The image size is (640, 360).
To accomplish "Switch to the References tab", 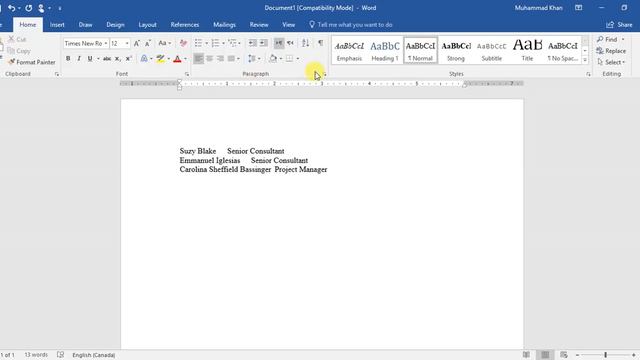I will (184, 24).
